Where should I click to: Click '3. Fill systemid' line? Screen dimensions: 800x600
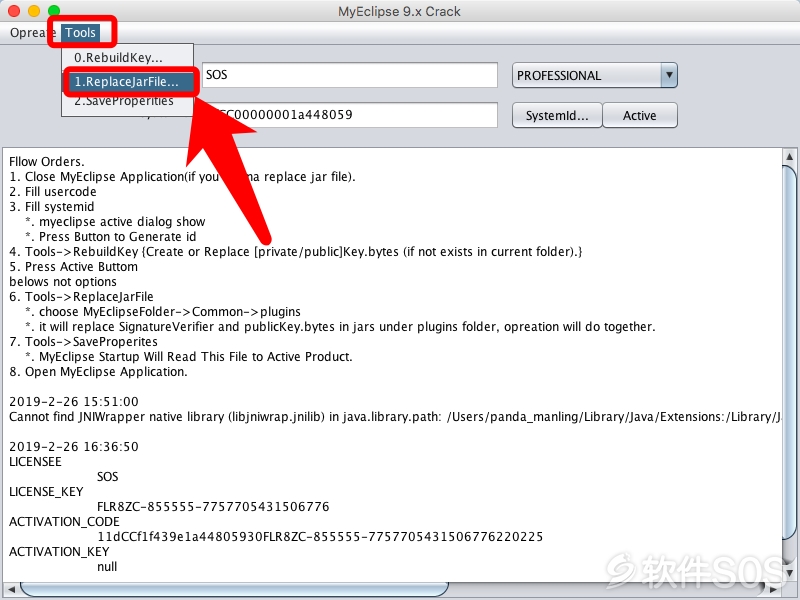click(52, 207)
